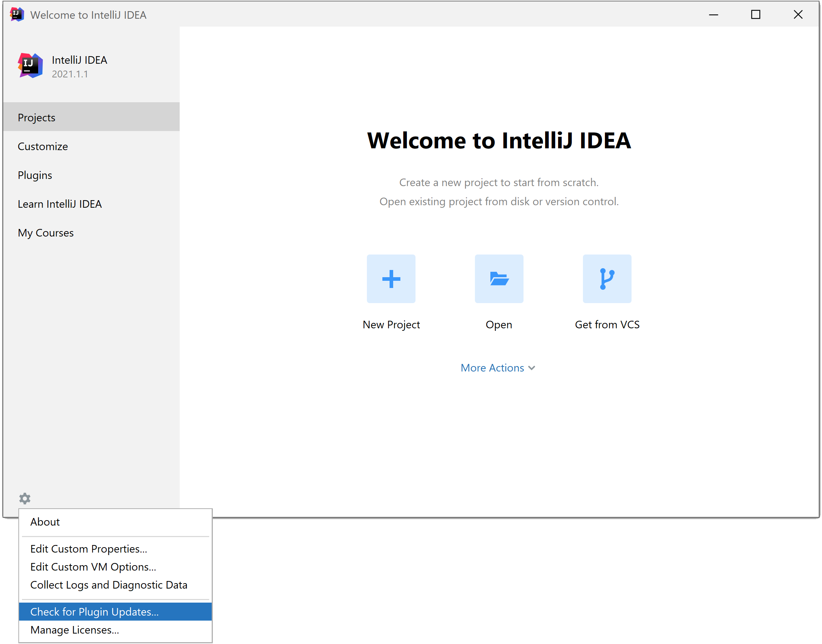
Task: Click the New Project plus icon
Action: click(391, 279)
